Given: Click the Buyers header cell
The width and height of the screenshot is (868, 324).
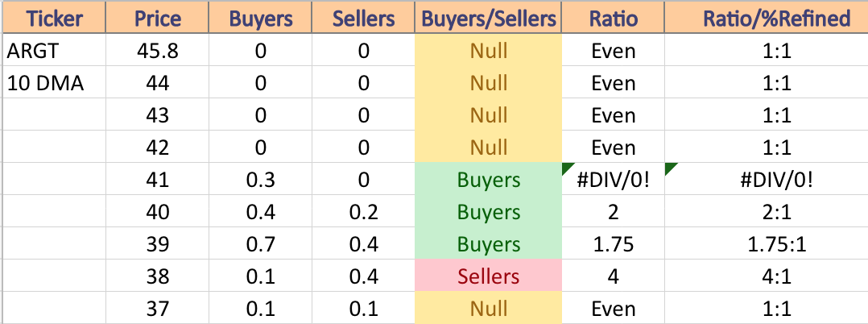Looking at the screenshot, I should click(x=261, y=17).
